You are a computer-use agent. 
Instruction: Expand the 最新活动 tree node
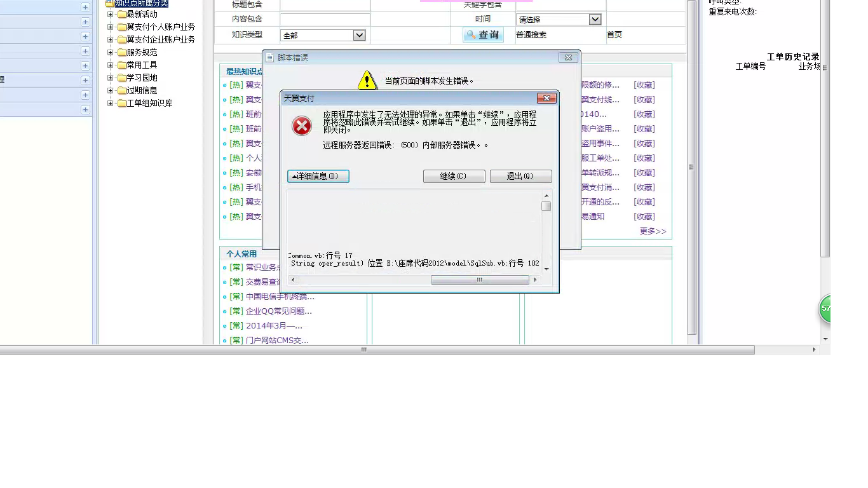110,14
